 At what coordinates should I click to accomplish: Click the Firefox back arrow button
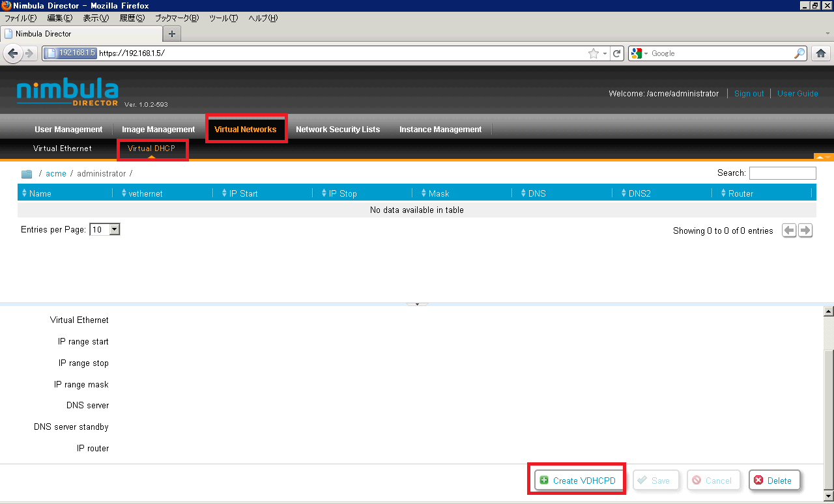13,53
